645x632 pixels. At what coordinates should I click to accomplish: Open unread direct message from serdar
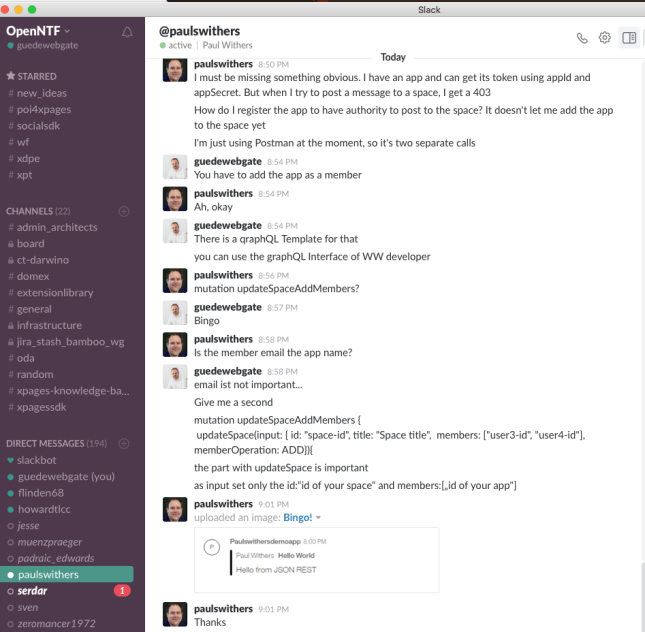27,591
